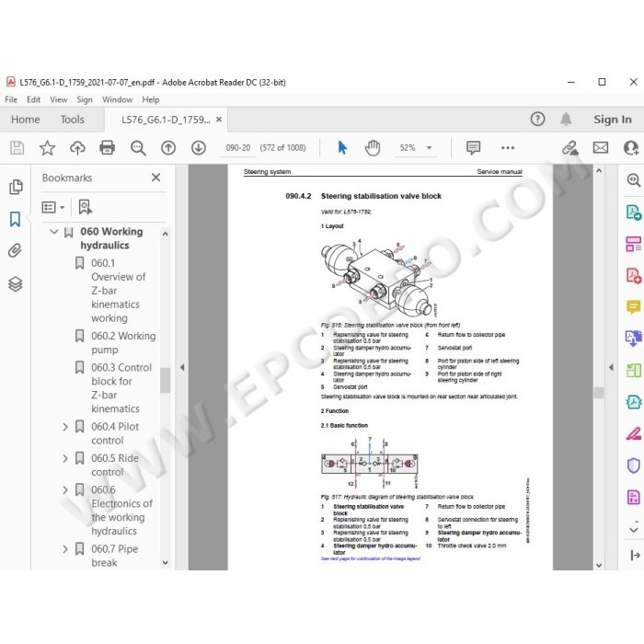Click the page number field 090-20

coord(237,148)
